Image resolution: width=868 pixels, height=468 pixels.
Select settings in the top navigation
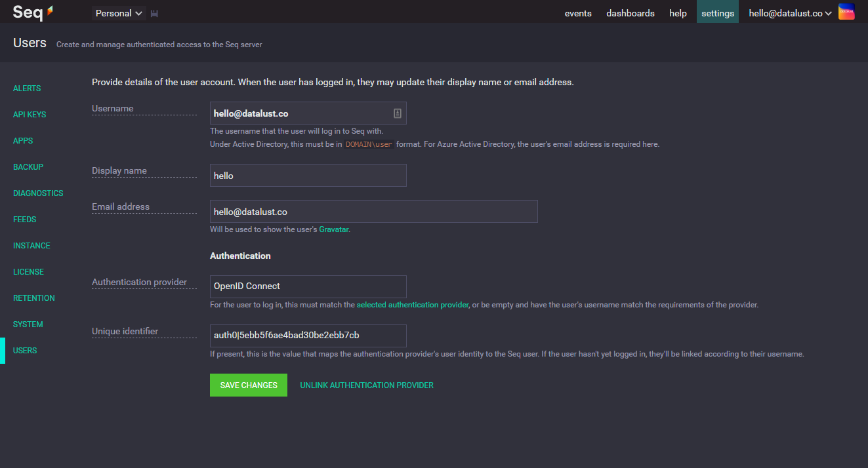click(718, 12)
